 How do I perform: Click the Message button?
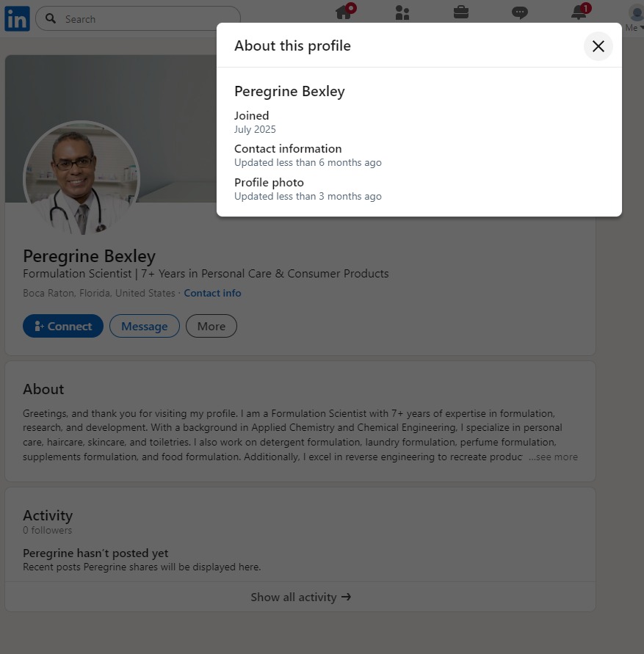point(144,327)
